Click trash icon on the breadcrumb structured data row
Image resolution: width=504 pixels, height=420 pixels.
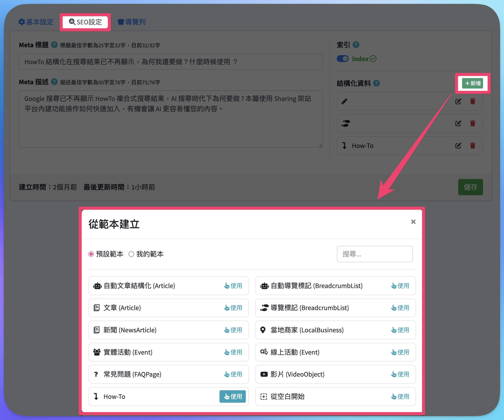tap(473, 123)
